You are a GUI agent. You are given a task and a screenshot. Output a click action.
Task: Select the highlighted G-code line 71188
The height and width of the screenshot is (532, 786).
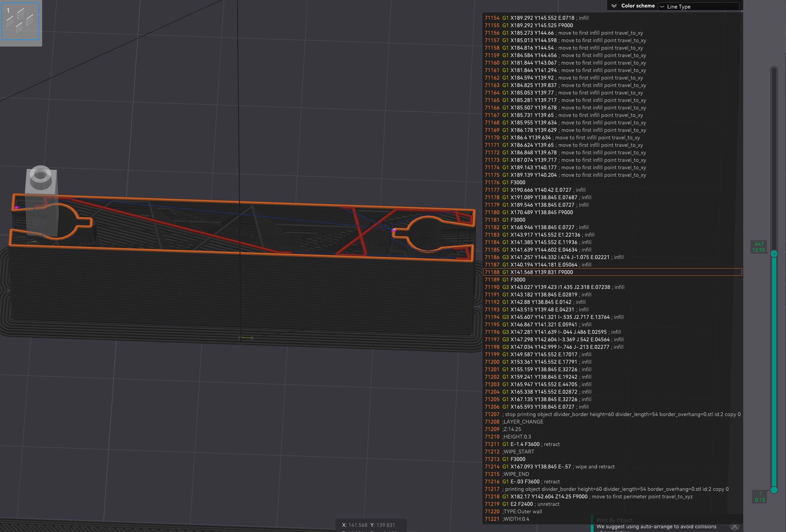pyautogui.click(x=578, y=272)
